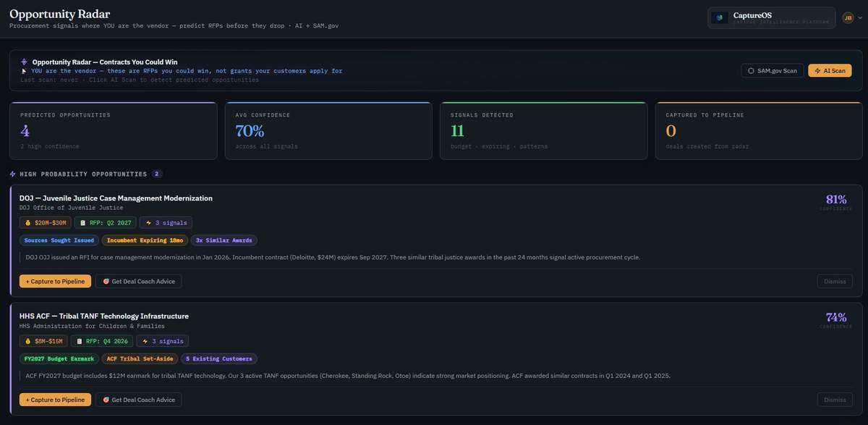Click the RFP: Q4 2026 date badge
Viewport: 868px width, 425px height.
tap(103, 341)
